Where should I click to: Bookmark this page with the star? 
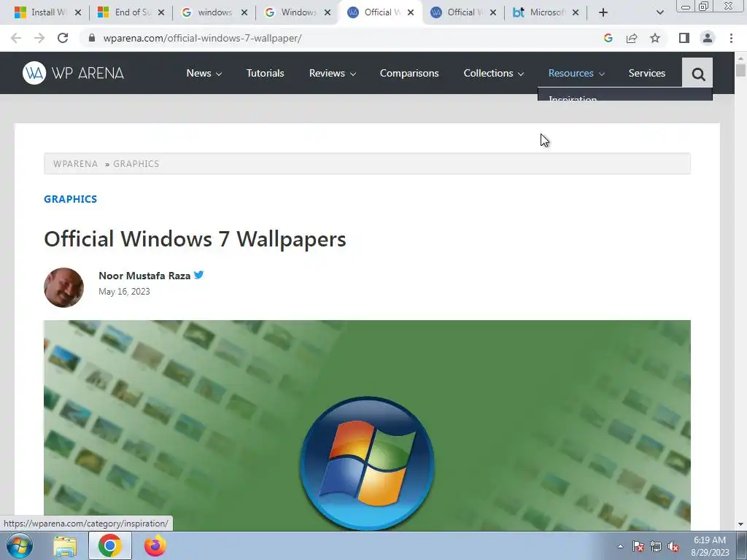pos(655,38)
